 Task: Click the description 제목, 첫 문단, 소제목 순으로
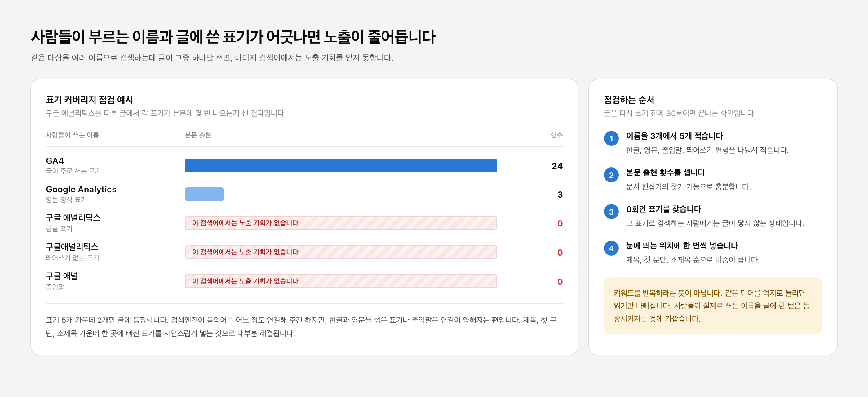click(693, 260)
